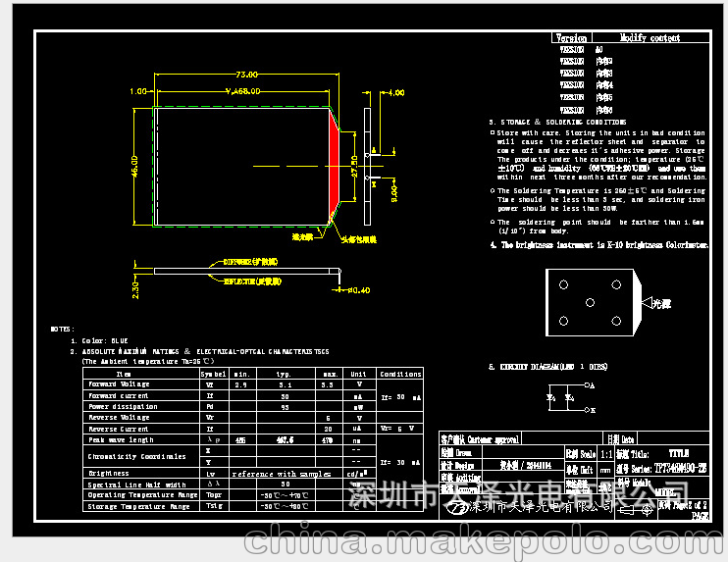Select the mm unit cell in title block
Image resolution: width=728 pixels, height=562 pixels.
click(605, 470)
